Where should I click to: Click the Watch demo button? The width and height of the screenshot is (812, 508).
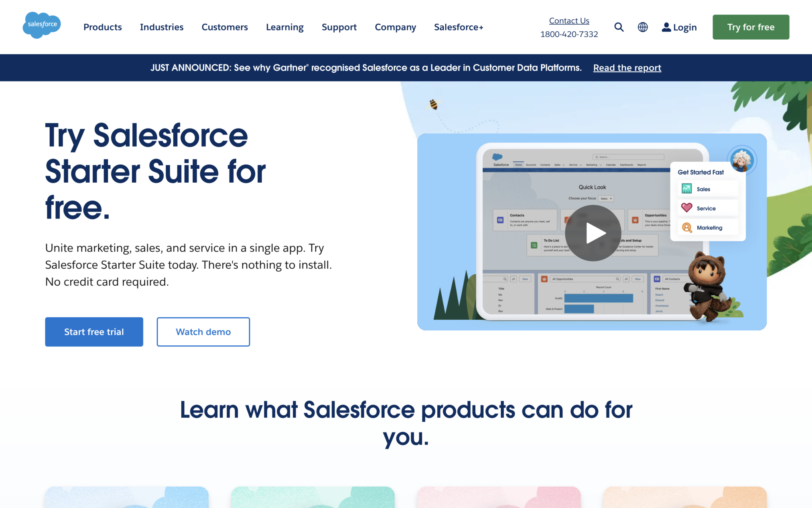pyautogui.click(x=203, y=332)
